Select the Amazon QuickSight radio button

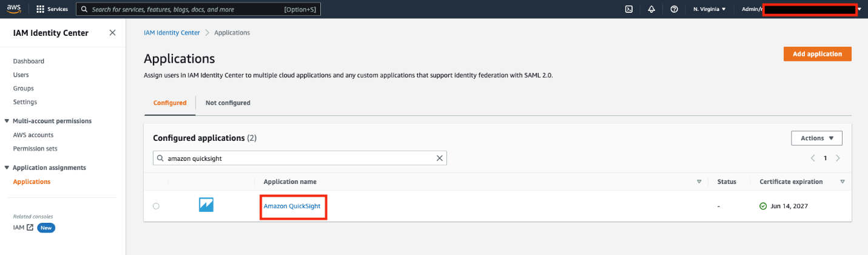click(x=156, y=206)
